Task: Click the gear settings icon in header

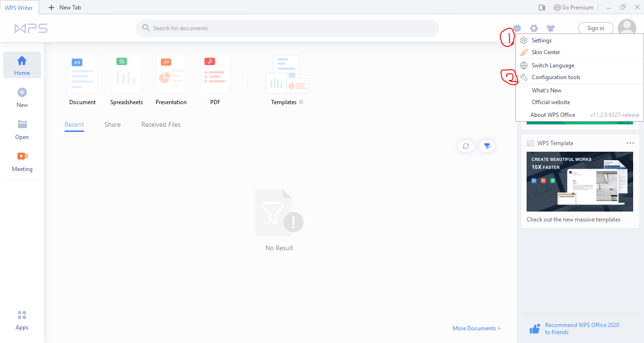Action: point(534,28)
